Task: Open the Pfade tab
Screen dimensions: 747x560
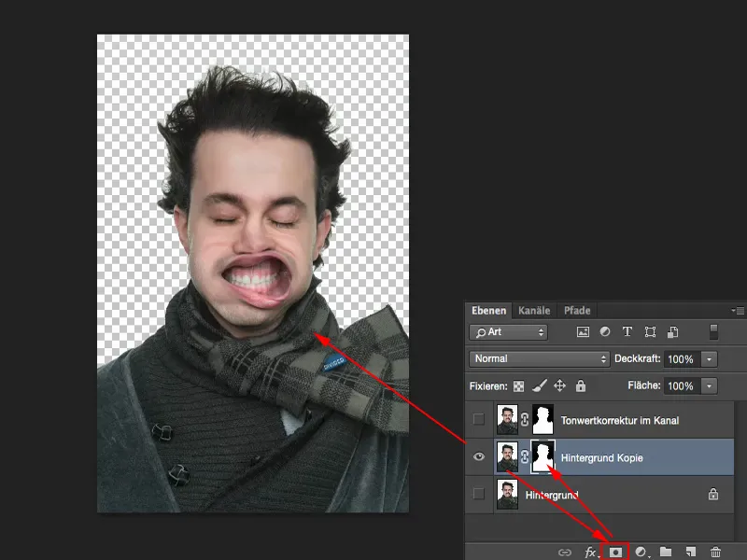Action: [577, 311]
